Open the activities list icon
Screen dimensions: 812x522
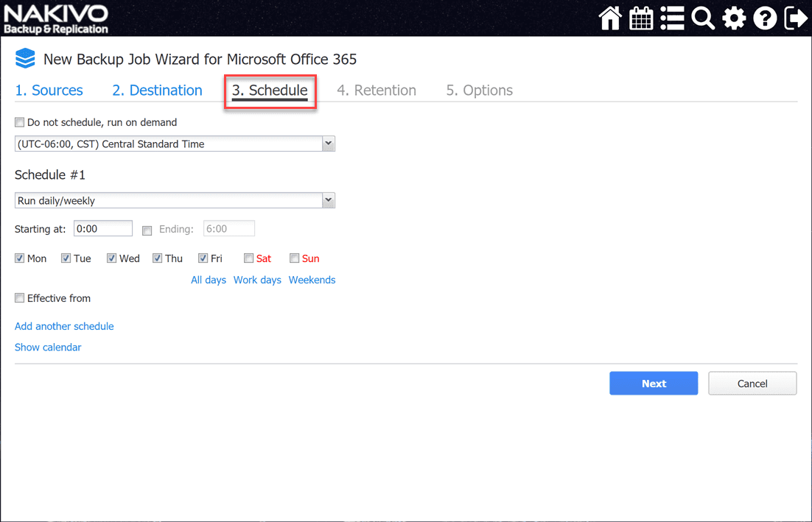coord(672,18)
